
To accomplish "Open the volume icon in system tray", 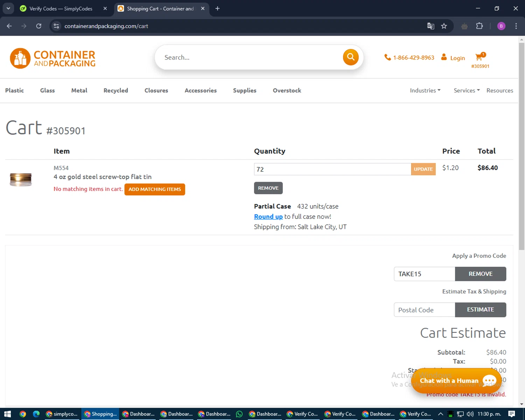I will [x=470, y=414].
